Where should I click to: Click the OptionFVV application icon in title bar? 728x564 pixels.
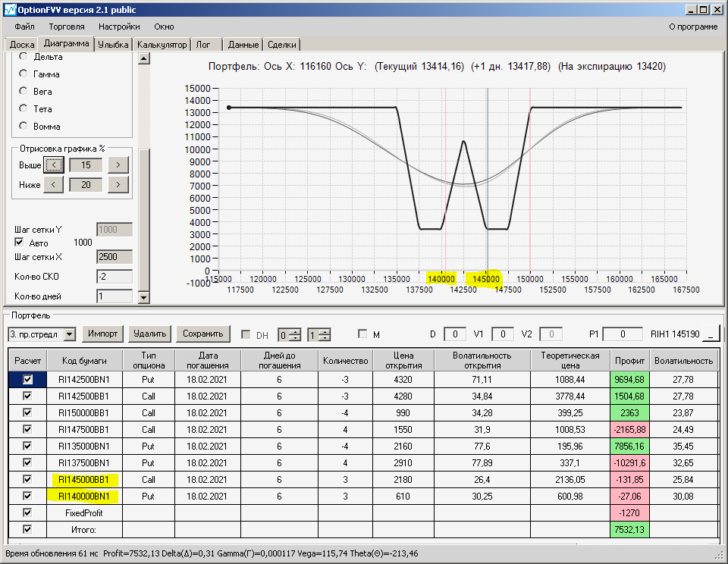click(9, 9)
